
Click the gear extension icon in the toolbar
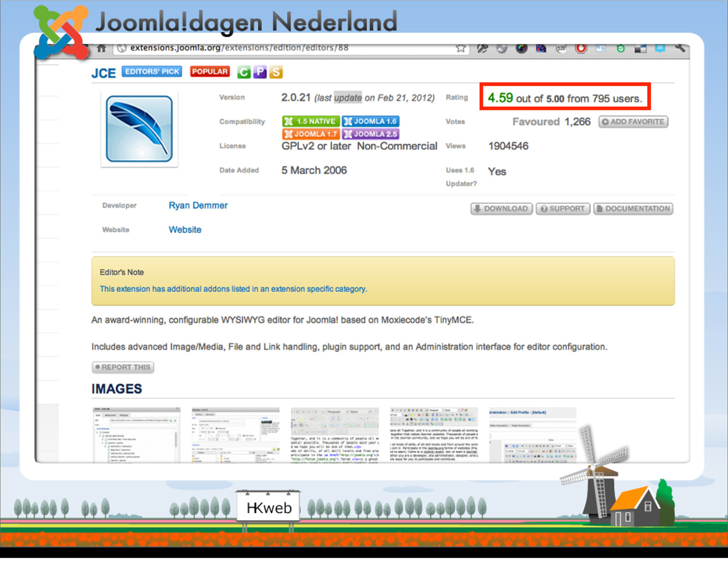pos(502,48)
